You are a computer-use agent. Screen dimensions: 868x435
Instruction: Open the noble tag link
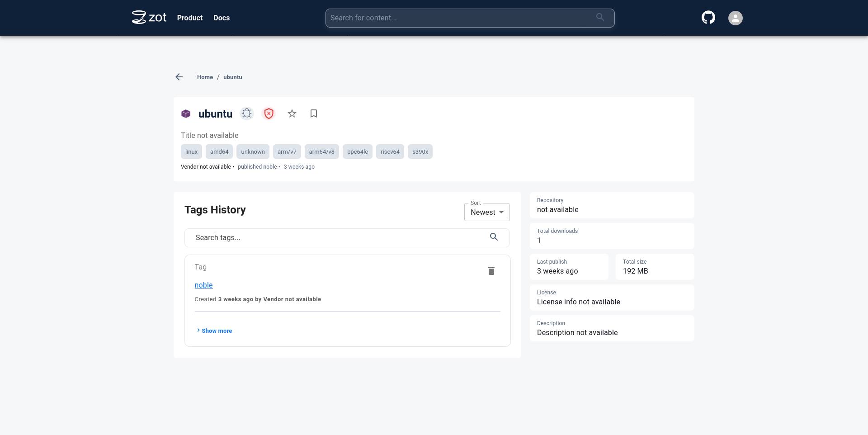coord(203,285)
